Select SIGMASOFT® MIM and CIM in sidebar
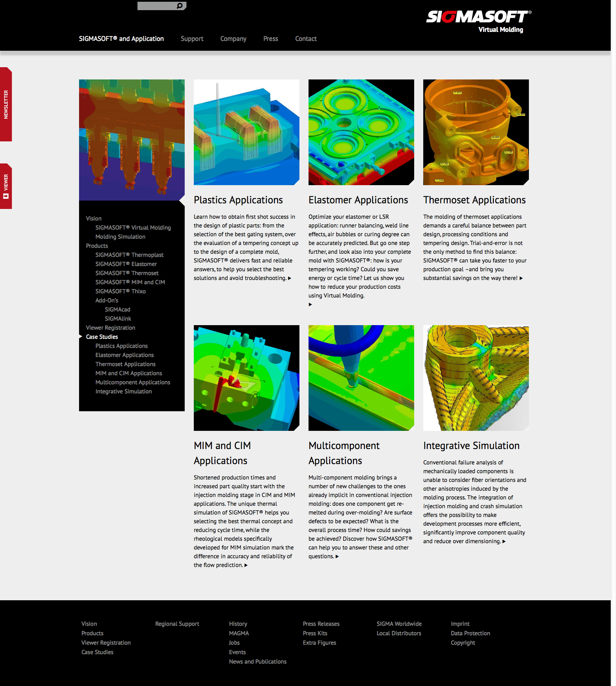616x686 pixels. tap(130, 282)
